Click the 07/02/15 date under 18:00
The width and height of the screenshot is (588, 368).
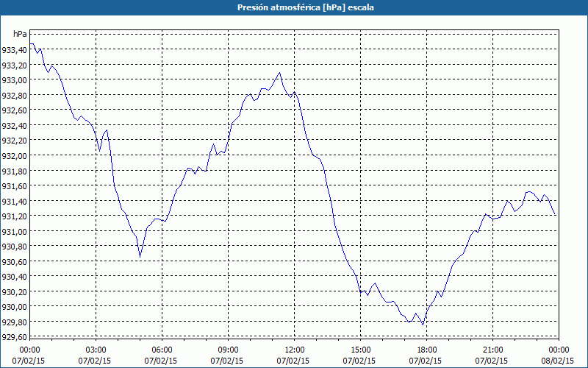pyautogui.click(x=426, y=361)
